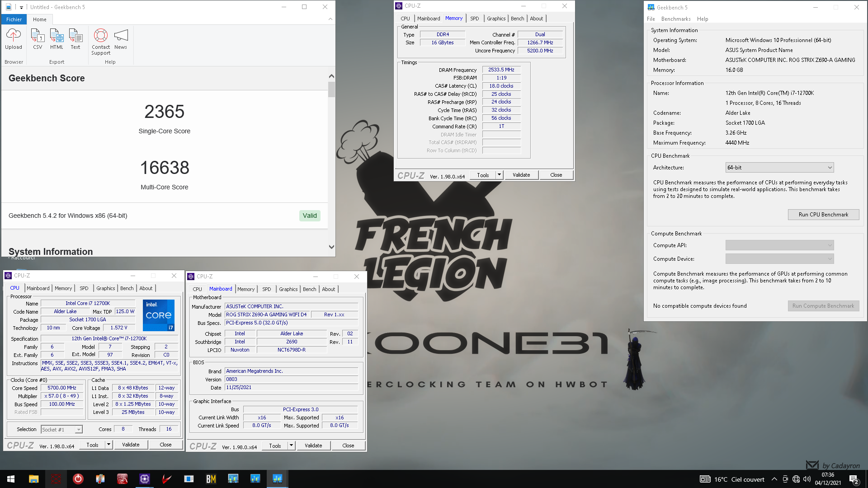Viewport: 868px width, 488px height.
Task: Open the blue window app in the taskbar
Action: (189, 479)
